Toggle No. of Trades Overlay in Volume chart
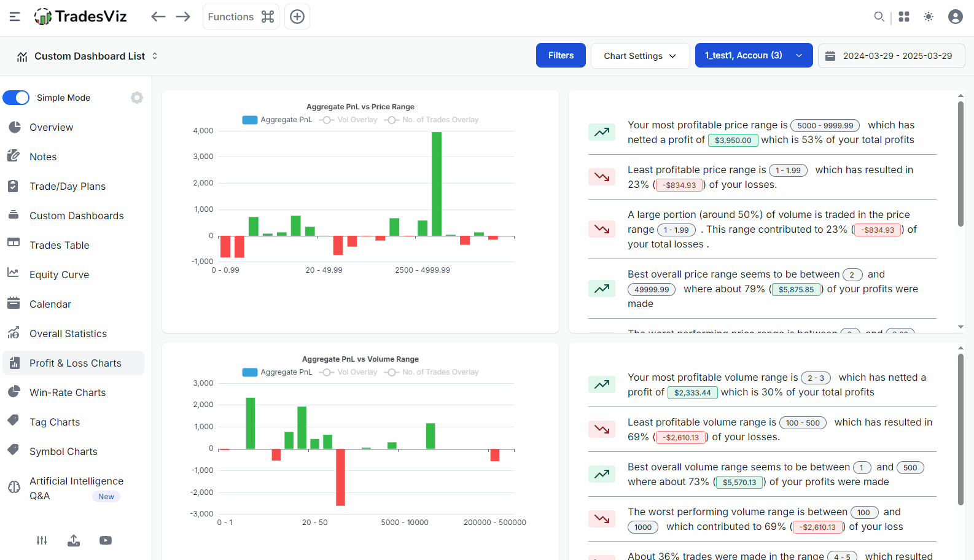This screenshot has width=974, height=560. click(x=432, y=372)
